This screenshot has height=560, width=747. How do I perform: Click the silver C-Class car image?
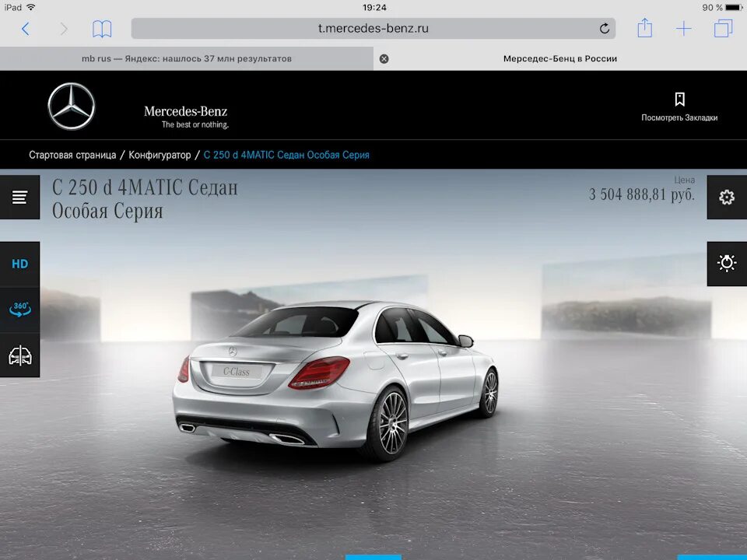(336, 380)
